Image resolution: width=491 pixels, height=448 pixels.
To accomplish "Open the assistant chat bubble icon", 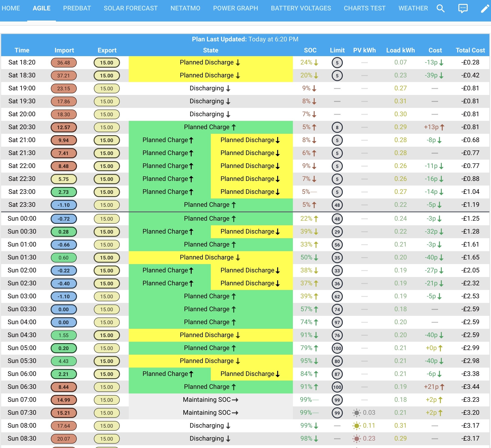I will point(463,8).
